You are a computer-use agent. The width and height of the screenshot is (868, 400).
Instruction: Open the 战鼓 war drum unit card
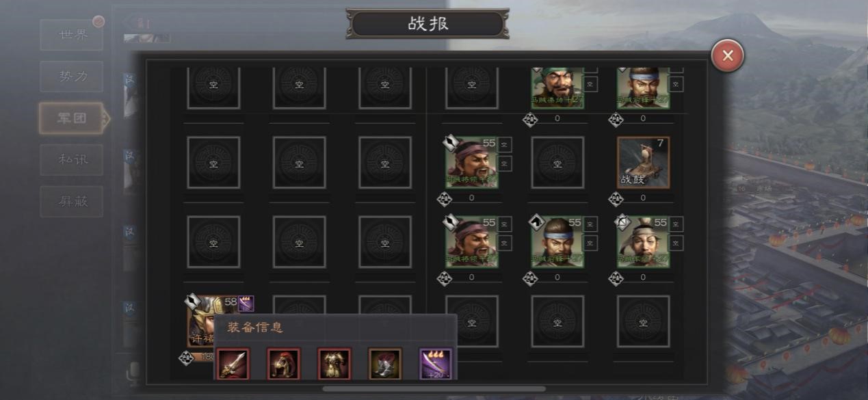(643, 163)
